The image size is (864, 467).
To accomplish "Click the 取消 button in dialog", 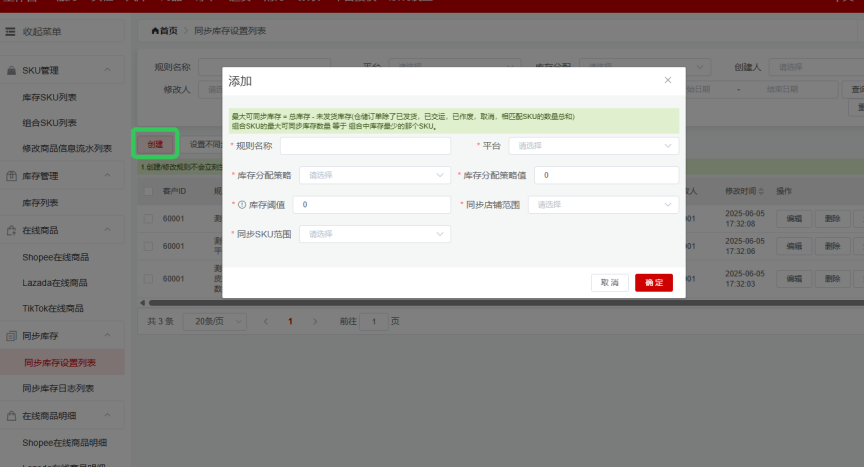I will (610, 283).
